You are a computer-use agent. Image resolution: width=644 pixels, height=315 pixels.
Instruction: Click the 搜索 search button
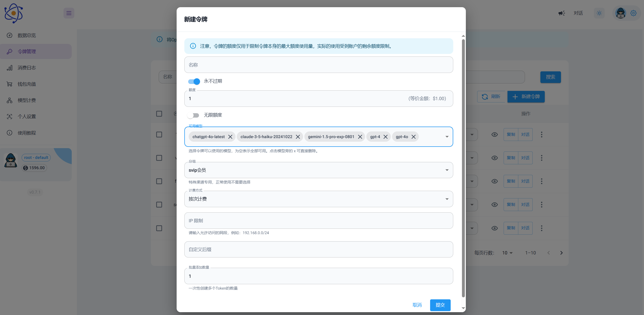click(550, 77)
